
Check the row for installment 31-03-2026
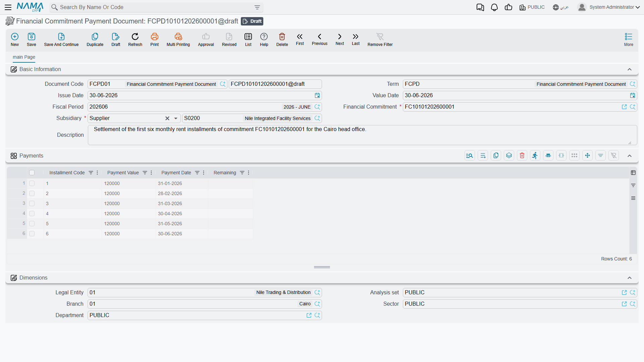click(x=32, y=203)
